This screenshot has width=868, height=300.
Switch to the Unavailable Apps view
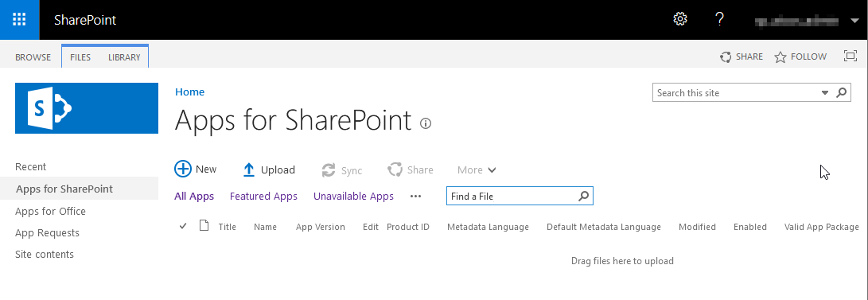(x=354, y=196)
